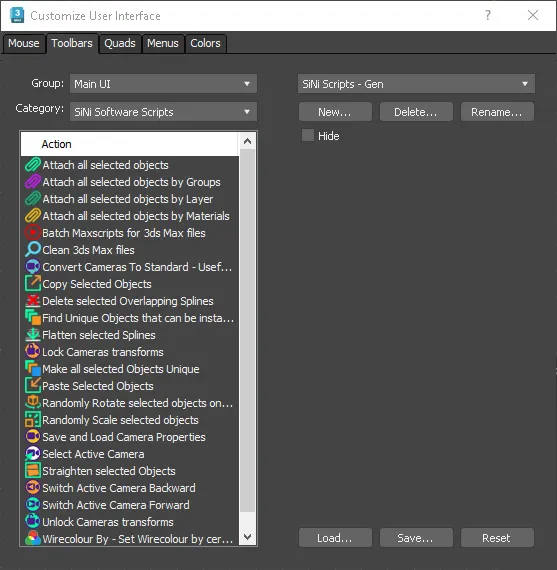557x570 pixels.
Task: Click the Lock Cameras transforms icon
Action: [x=33, y=352]
